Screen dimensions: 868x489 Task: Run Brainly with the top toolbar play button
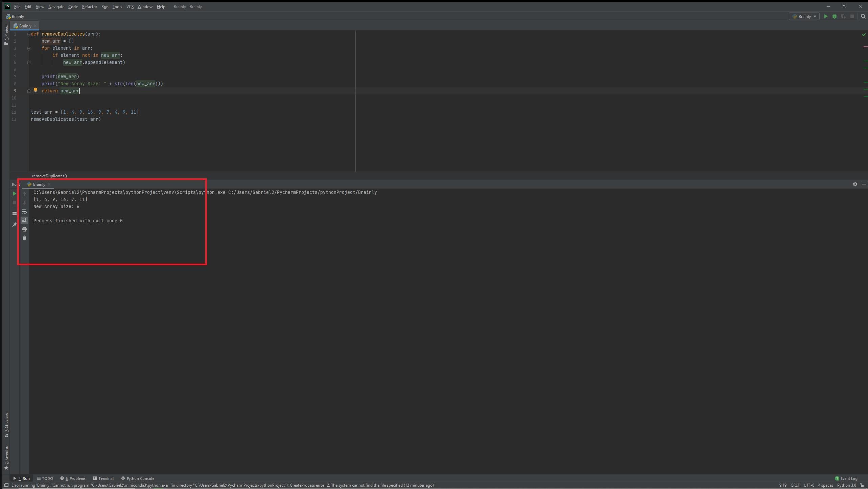click(x=825, y=16)
